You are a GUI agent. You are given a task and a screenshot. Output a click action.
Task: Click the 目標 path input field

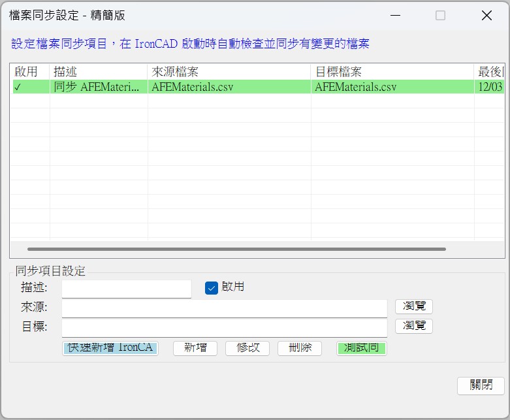(x=224, y=327)
